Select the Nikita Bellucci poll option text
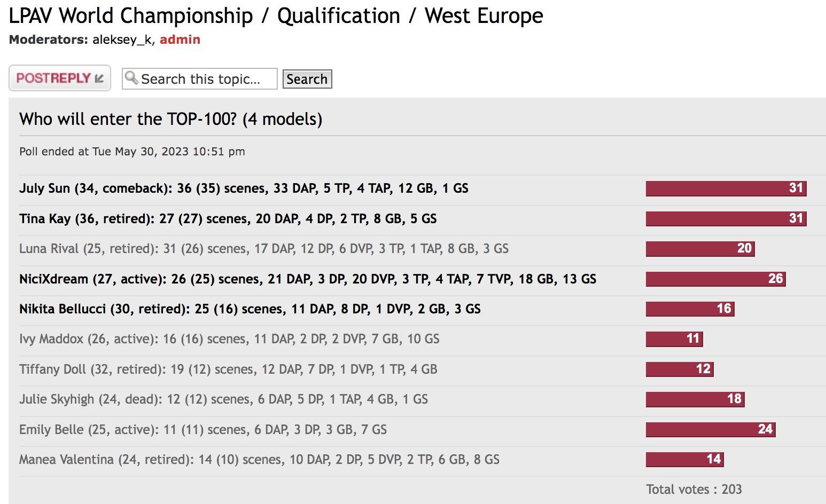This screenshot has width=826, height=504. [x=250, y=309]
